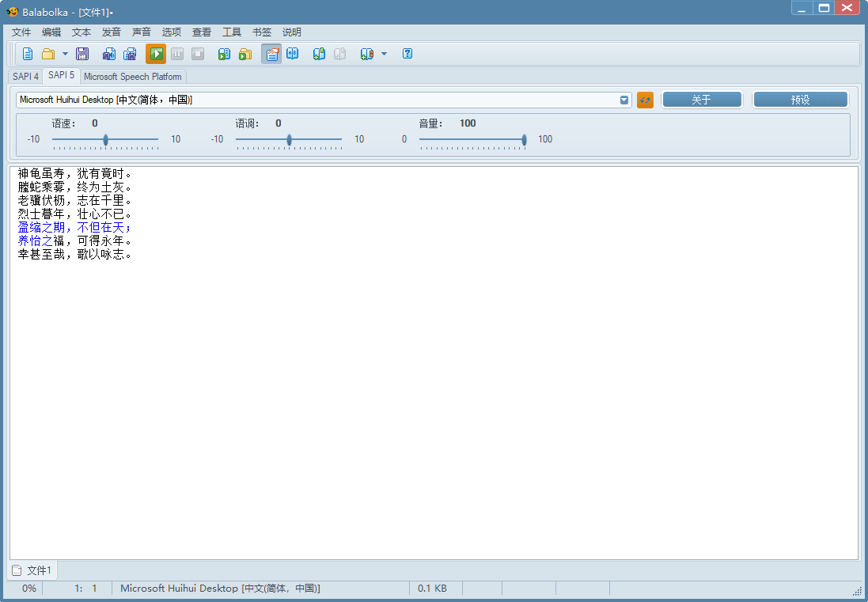
Task: Expand the dropdown arrow beside last toolbar book icon
Action: tap(384, 54)
